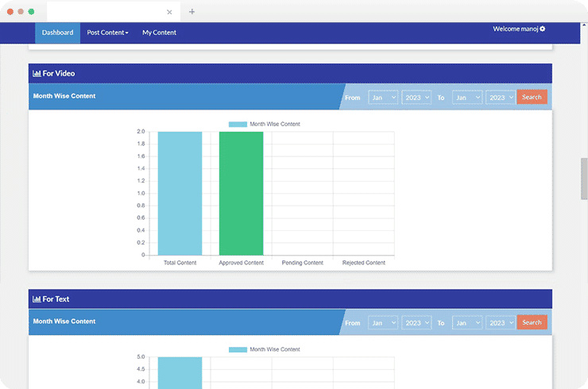Close the current browser tab
This screenshot has width=588, height=389.
[x=169, y=12]
